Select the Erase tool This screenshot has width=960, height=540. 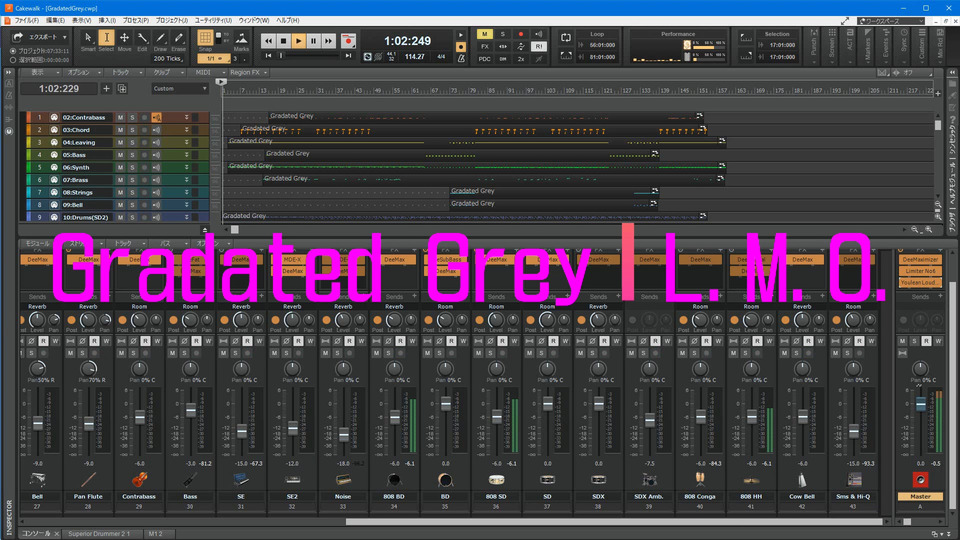(178, 39)
